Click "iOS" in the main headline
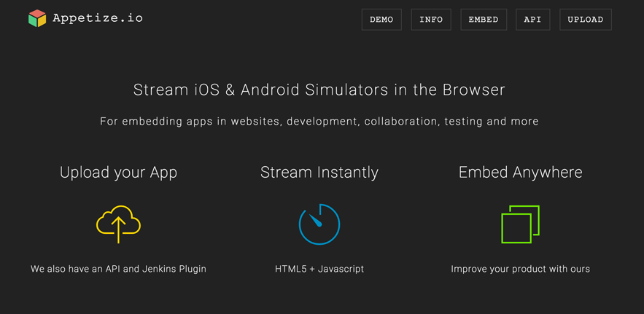 (200, 90)
